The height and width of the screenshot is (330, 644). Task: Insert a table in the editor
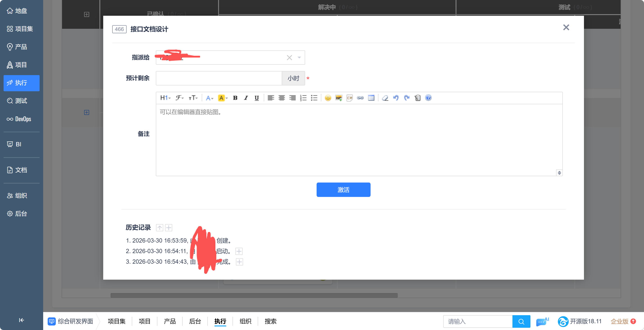point(371,98)
